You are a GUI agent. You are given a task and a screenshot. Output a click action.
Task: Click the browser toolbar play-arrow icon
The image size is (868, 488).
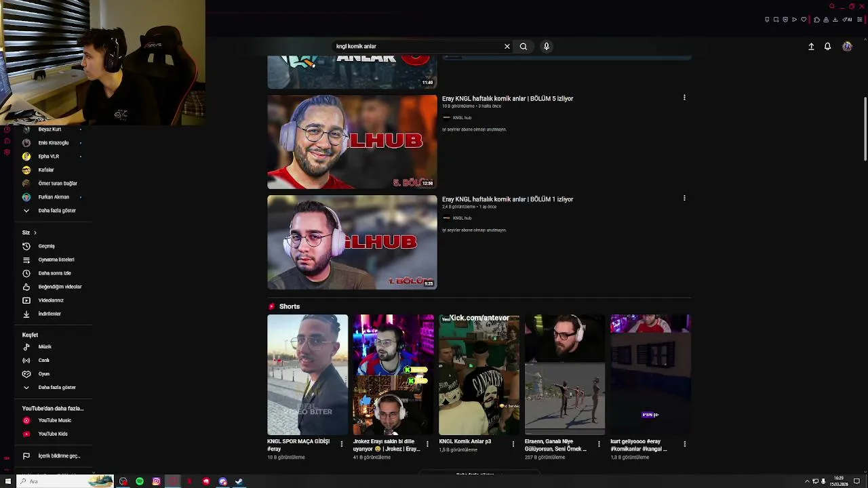point(794,20)
